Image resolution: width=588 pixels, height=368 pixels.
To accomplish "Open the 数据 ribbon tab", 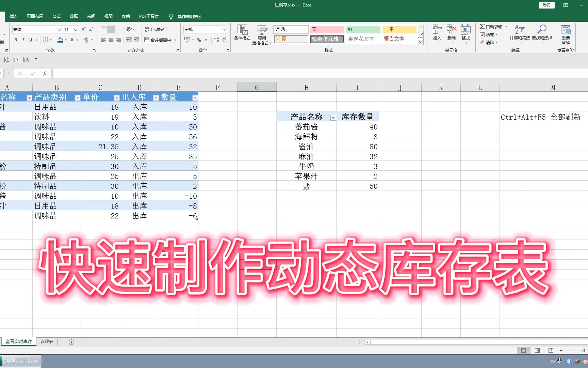I will click(74, 16).
